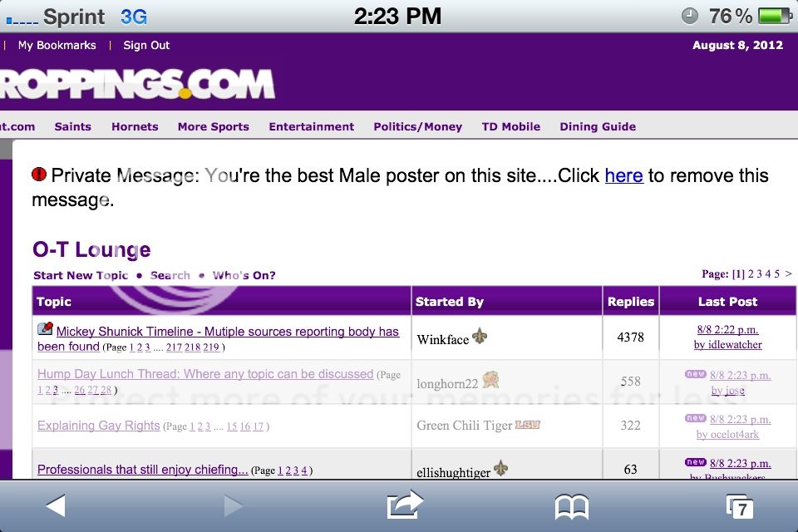Open the Who's On? link
Viewport: 798px width, 532px height.
point(244,275)
